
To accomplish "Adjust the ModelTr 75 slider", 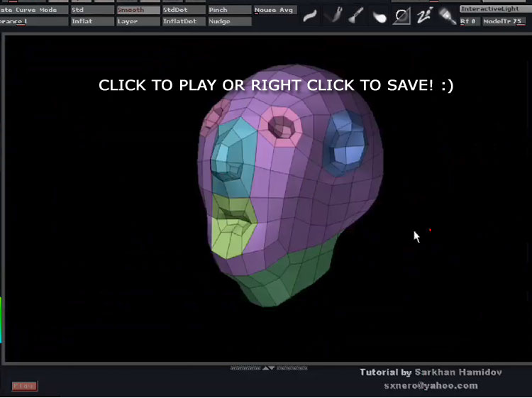I will pos(503,21).
